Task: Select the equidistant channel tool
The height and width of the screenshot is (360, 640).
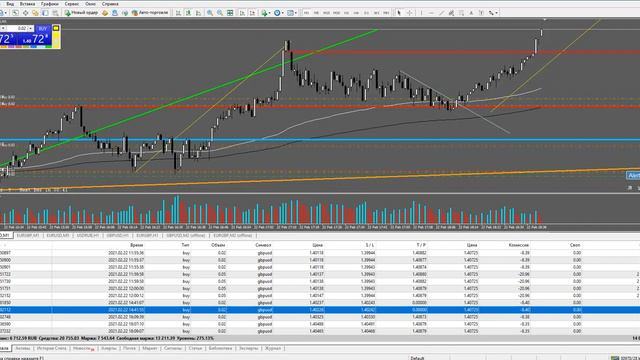Action: (x=451, y=13)
